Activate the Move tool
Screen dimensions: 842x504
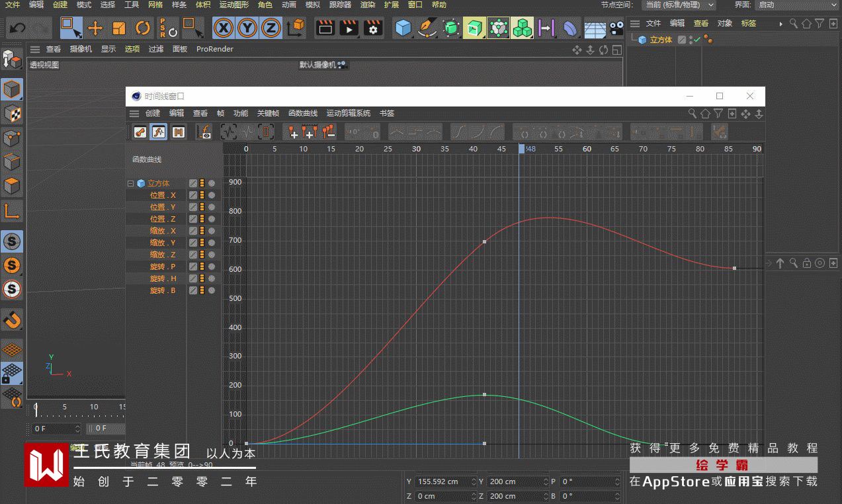(95, 28)
